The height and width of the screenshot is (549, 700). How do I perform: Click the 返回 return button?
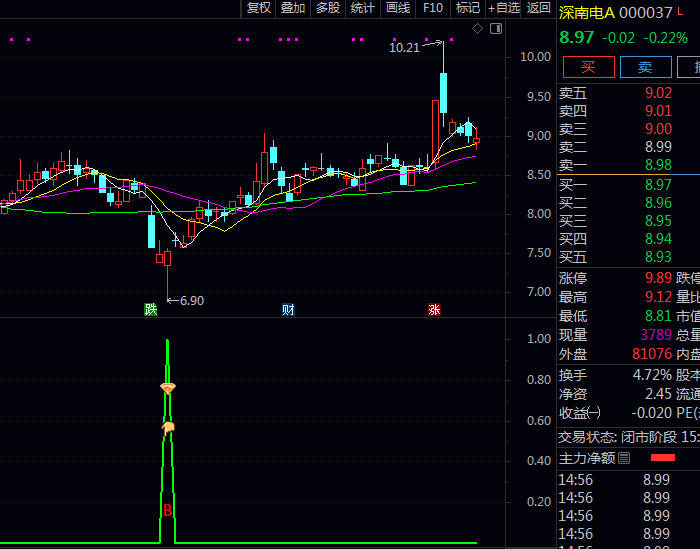pyautogui.click(x=538, y=8)
